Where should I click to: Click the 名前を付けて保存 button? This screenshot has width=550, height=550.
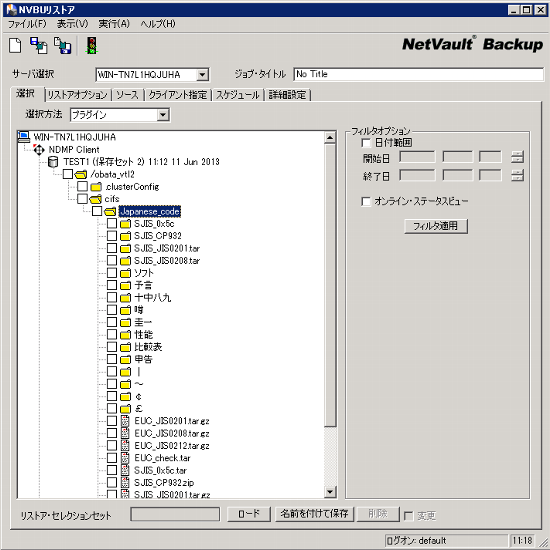(314, 514)
